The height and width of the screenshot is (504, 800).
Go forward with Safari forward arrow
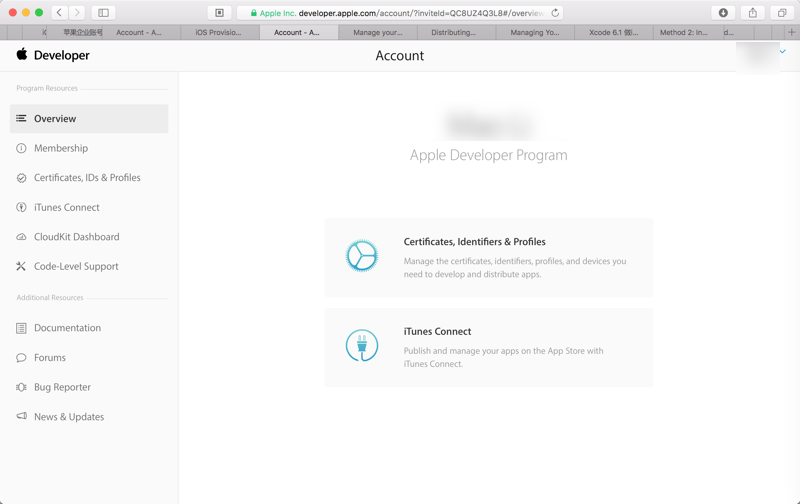(x=77, y=12)
